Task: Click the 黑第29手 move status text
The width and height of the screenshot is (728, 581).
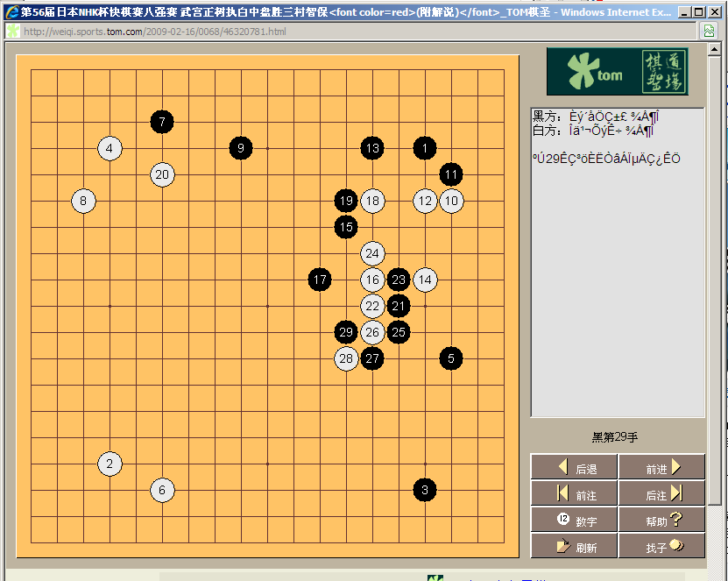Action: tap(615, 437)
